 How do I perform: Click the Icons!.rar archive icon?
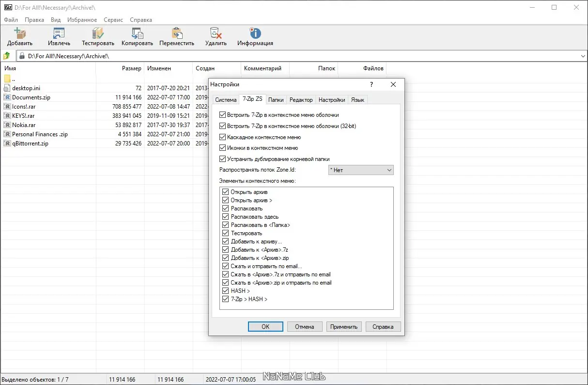[7, 107]
